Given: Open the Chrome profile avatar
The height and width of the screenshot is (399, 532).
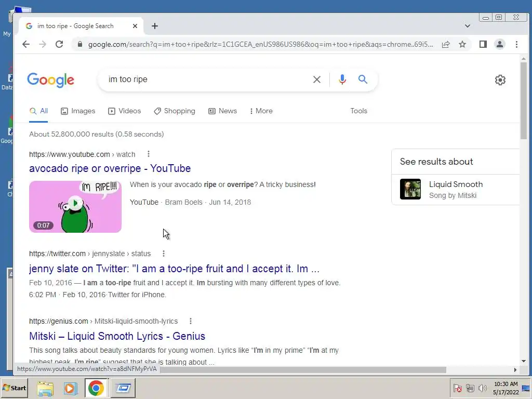Looking at the screenshot, I should pos(500,44).
